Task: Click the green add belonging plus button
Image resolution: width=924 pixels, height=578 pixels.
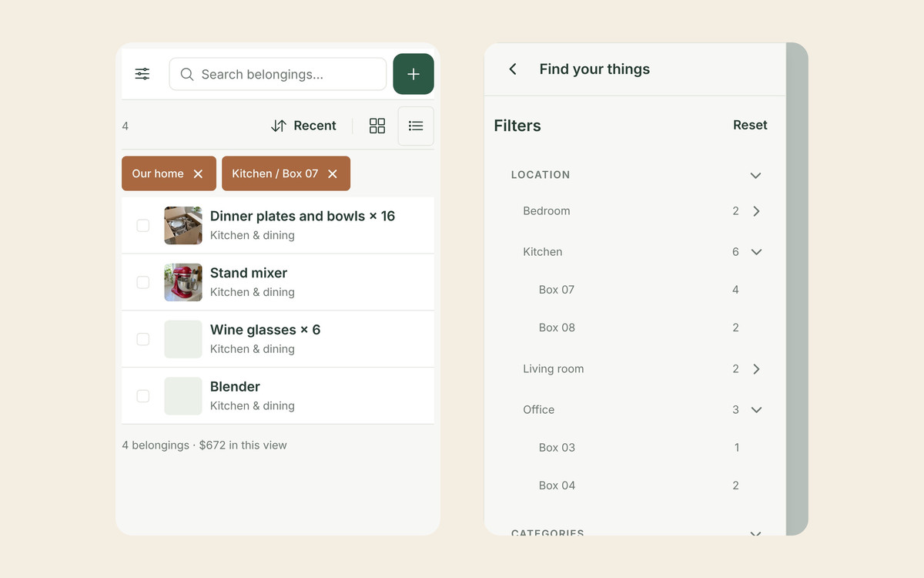Action: tap(413, 74)
